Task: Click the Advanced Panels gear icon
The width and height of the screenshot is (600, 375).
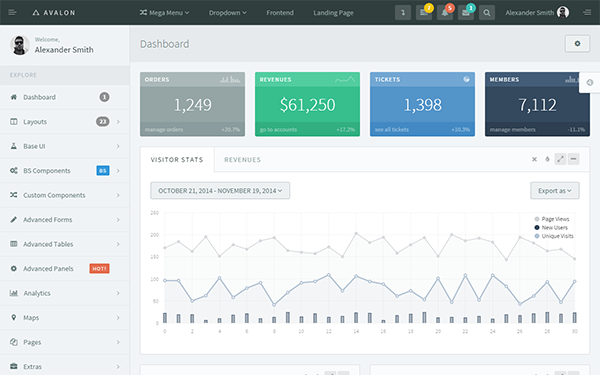Action: 14,269
